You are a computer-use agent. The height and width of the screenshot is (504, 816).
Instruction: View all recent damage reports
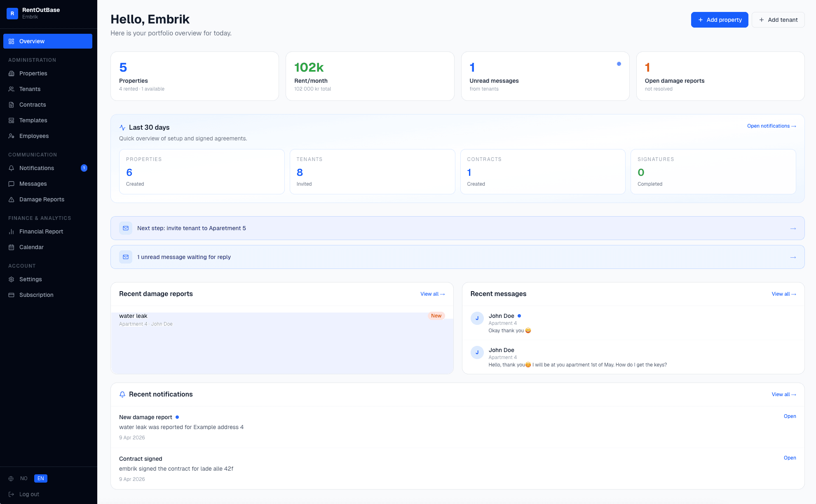432,294
